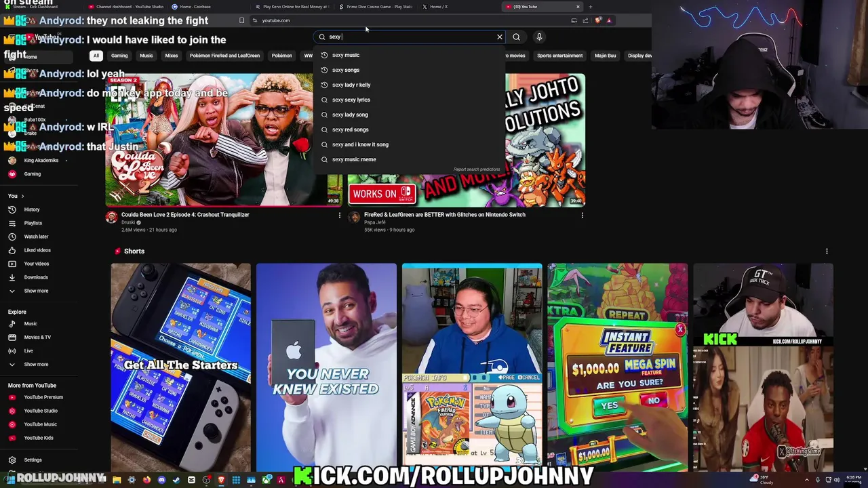Open YouTube Kids sidebar link
Viewport: 868px width, 488px height.
(39, 438)
